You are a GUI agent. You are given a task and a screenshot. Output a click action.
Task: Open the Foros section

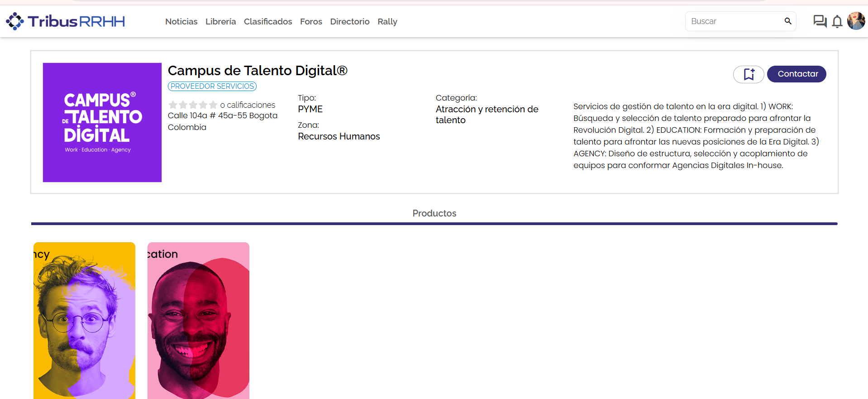click(311, 22)
